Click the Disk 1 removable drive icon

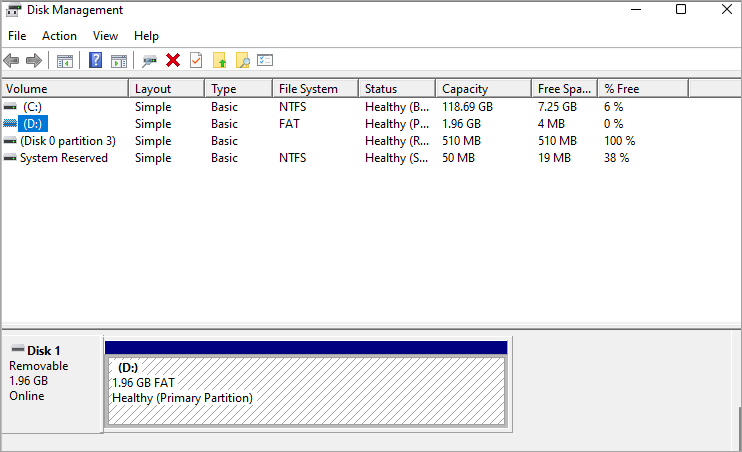[x=18, y=349]
